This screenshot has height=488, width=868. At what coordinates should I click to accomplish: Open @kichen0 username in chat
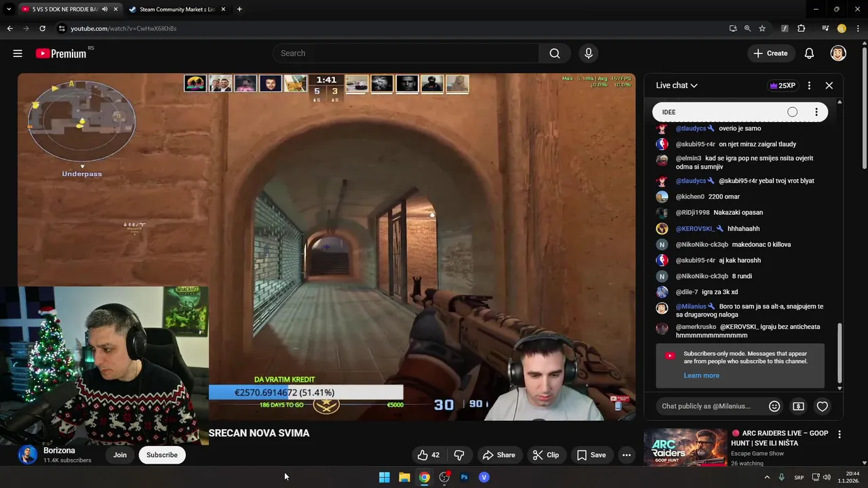[690, 197]
